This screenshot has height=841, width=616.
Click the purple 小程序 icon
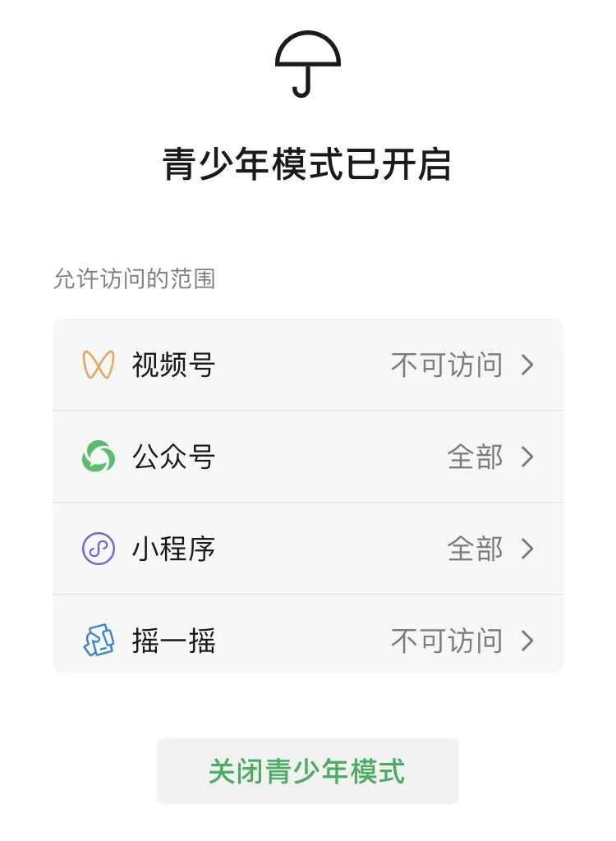99,549
